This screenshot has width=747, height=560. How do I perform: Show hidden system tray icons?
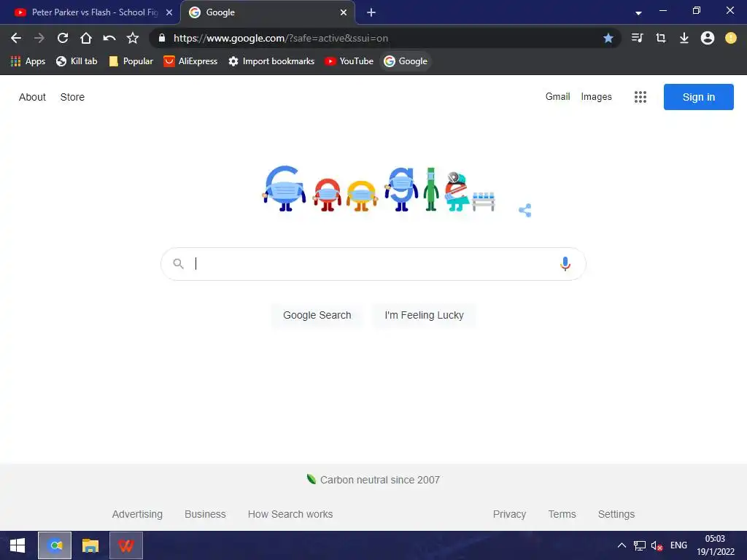622,545
